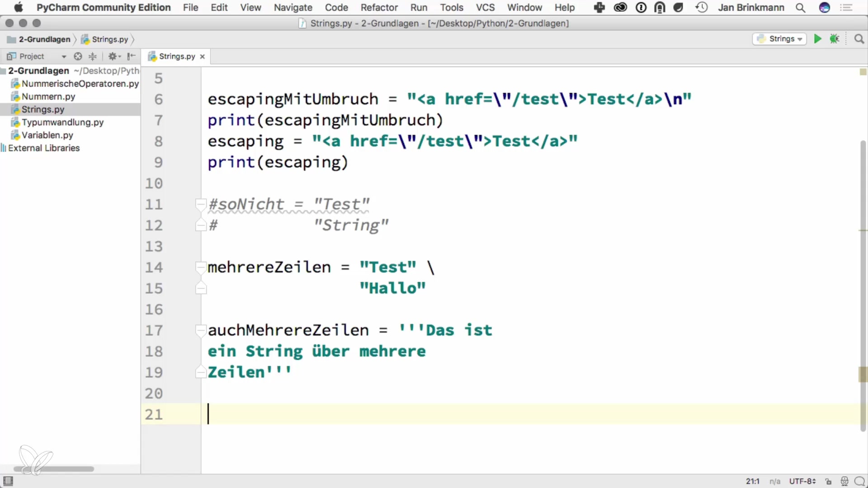This screenshot has width=868, height=488.
Task: Open the Project view type dropdown
Action: tap(63, 56)
